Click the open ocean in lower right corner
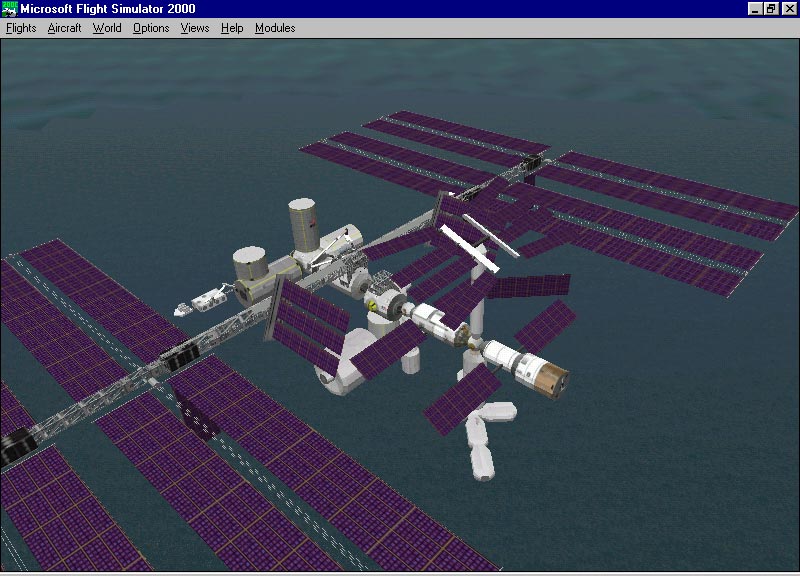800x576 pixels. 700,500
